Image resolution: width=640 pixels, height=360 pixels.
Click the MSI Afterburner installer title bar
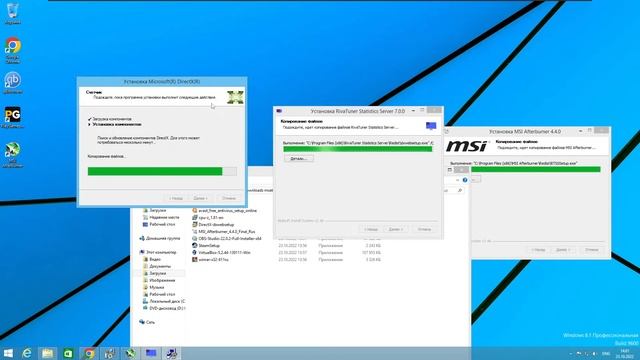point(527,131)
